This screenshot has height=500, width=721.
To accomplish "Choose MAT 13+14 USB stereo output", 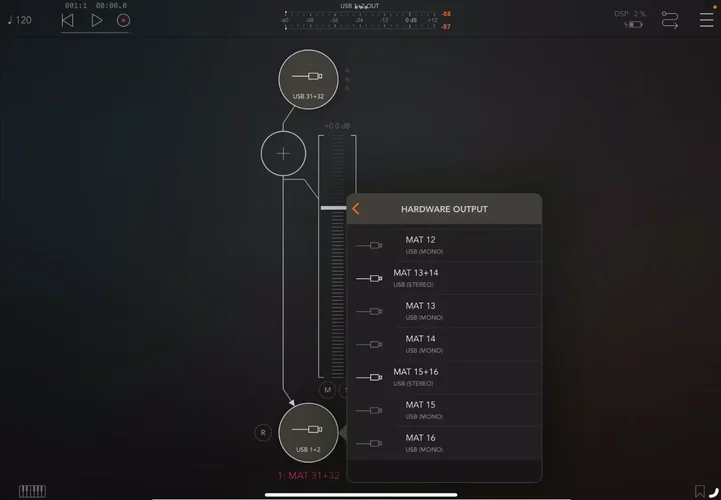I will click(444, 278).
